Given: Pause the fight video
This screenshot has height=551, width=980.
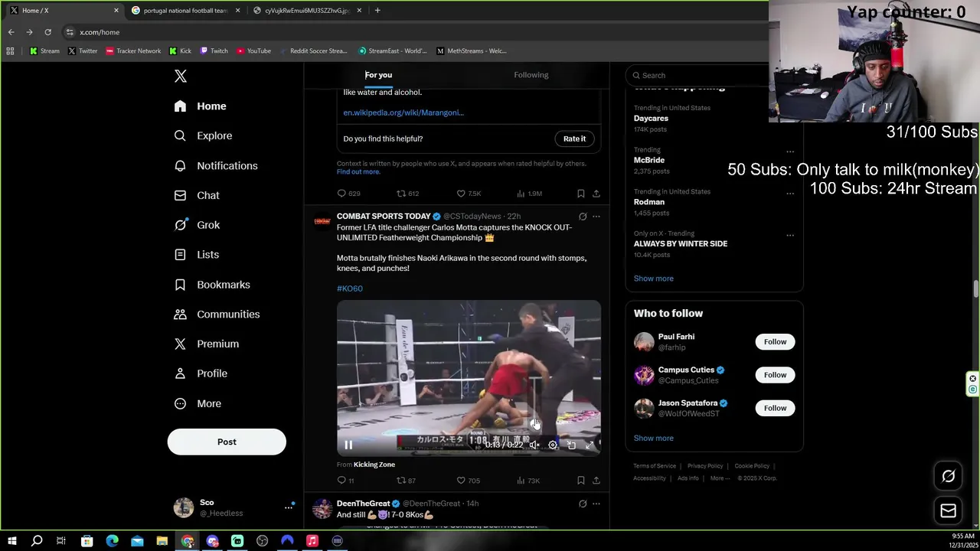Looking at the screenshot, I should point(348,445).
